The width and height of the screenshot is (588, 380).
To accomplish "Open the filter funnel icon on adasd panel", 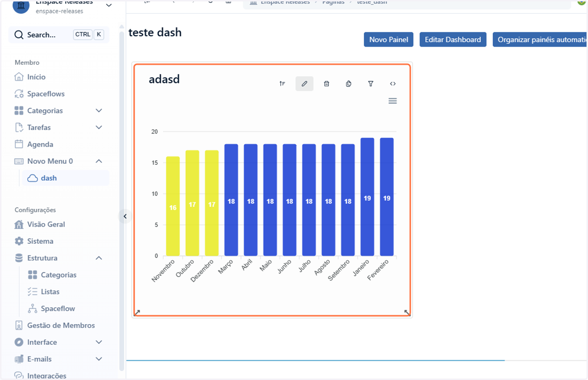I will tap(371, 84).
